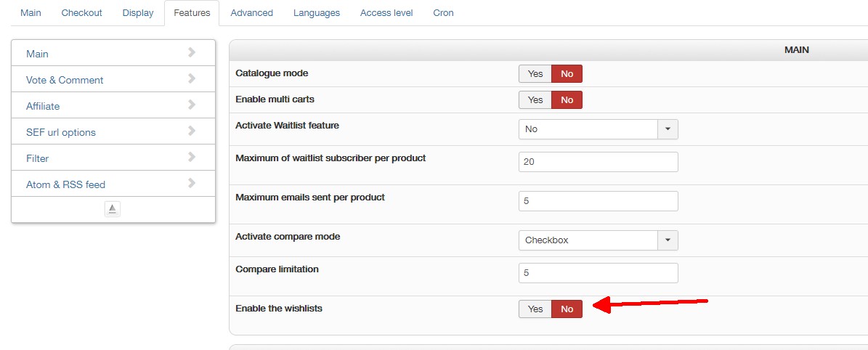The image size is (868, 350).
Task: Click arrow icon next to Atom & RSS feed
Action: 192,183
